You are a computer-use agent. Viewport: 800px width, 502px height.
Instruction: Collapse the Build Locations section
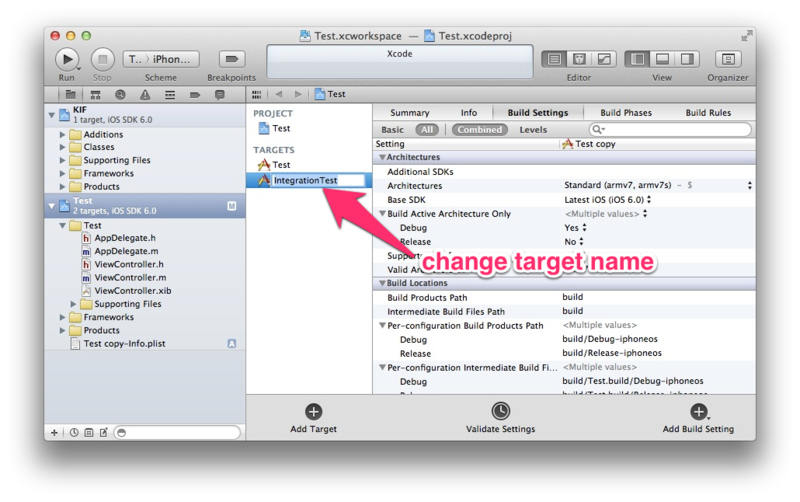(382, 284)
